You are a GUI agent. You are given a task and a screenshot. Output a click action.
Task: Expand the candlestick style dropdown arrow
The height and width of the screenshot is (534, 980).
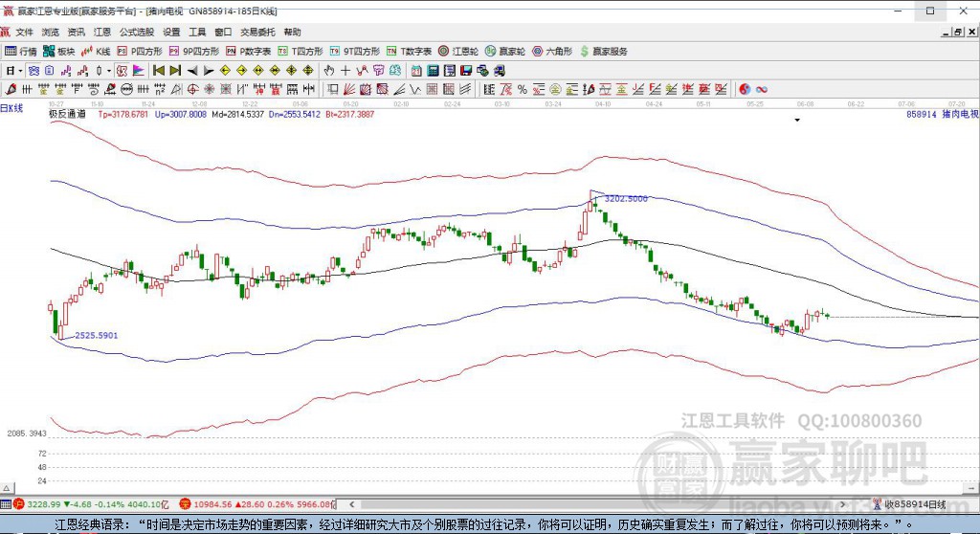point(108,71)
